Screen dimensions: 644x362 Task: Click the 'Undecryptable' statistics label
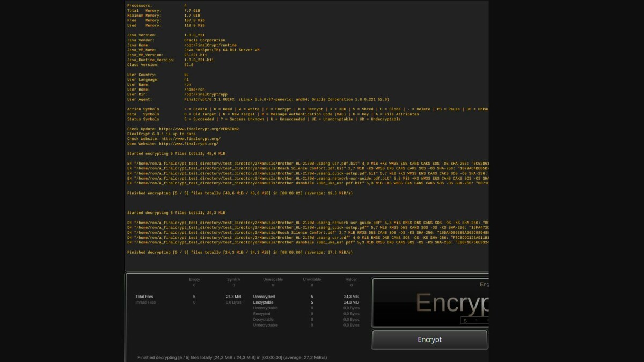[x=265, y=325]
